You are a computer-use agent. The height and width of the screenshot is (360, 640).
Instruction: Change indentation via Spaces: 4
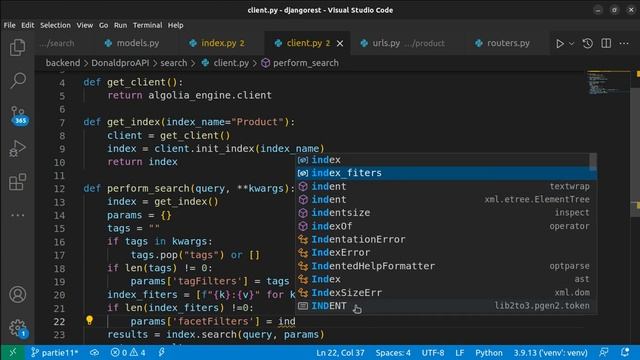click(393, 353)
